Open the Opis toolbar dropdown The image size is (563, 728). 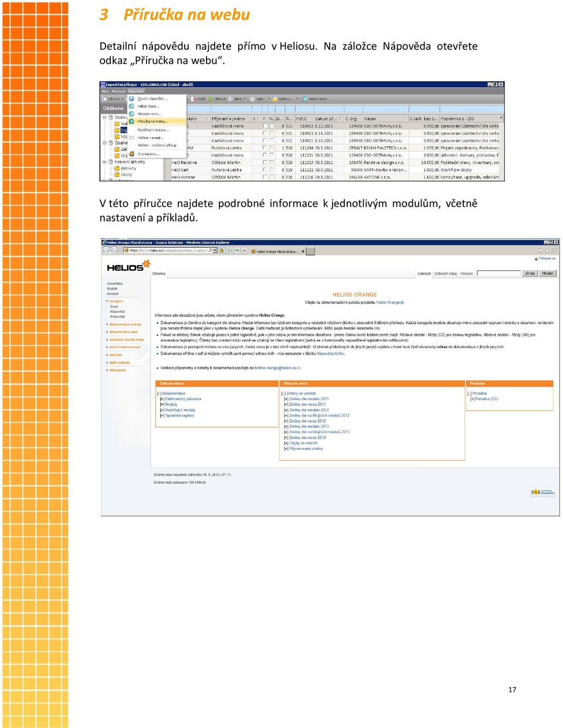click(261, 99)
